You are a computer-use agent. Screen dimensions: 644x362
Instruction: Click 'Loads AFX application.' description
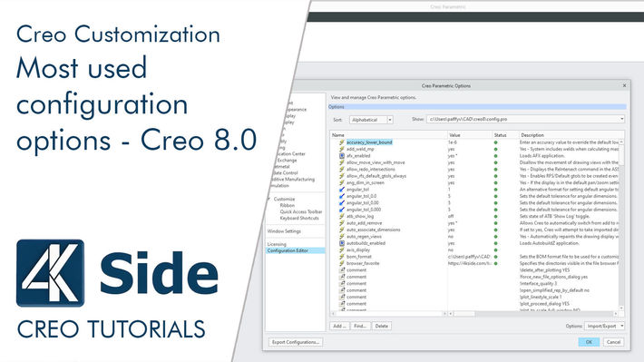tap(542, 156)
